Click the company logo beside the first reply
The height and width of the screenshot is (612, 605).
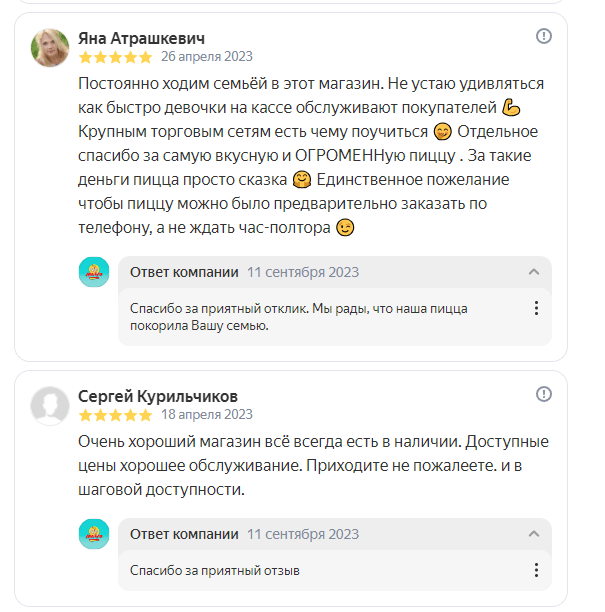tap(94, 272)
